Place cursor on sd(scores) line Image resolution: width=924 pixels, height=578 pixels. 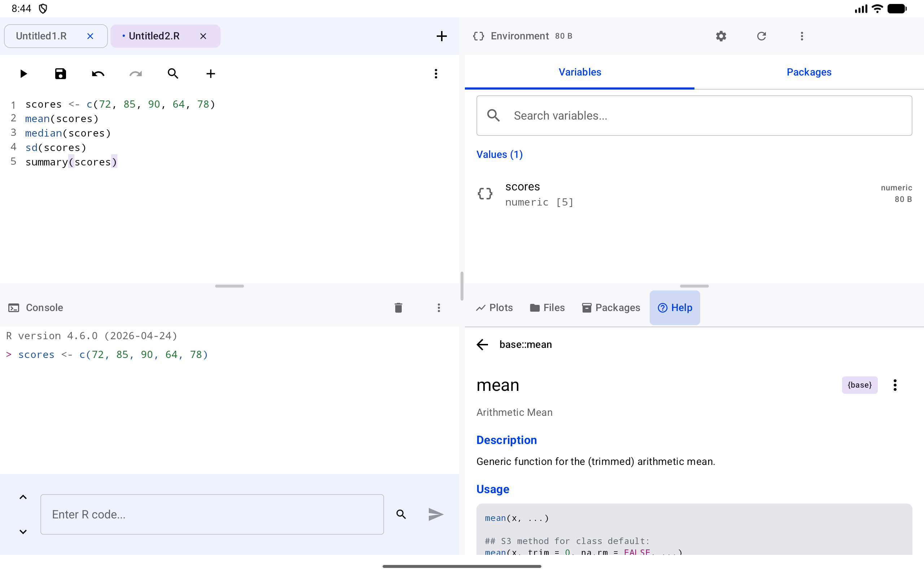56,148
